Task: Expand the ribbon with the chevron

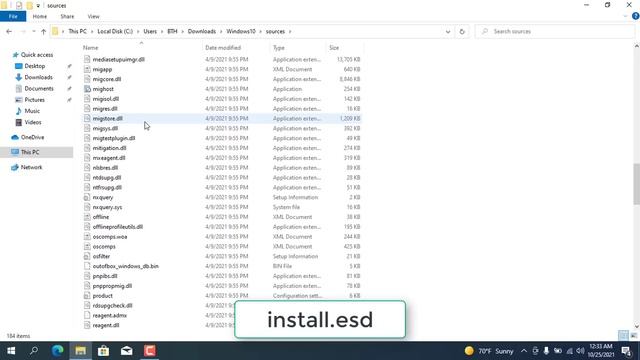Action: [x=625, y=16]
